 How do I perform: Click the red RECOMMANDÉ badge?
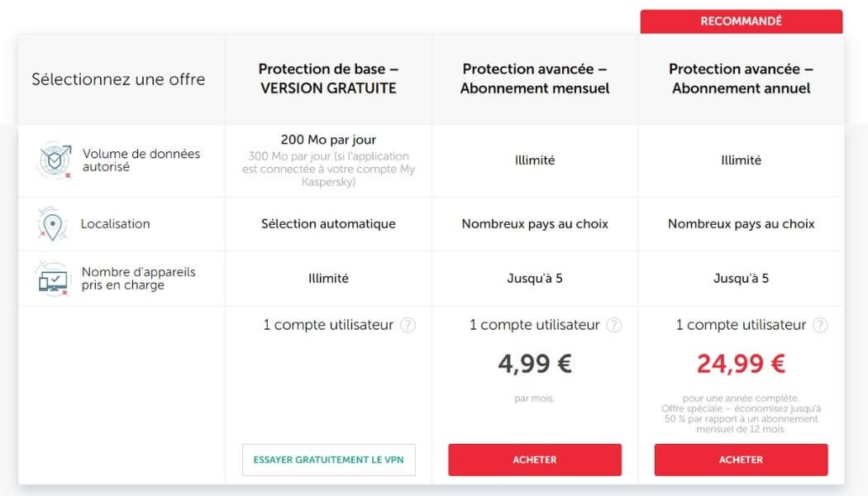point(741,21)
